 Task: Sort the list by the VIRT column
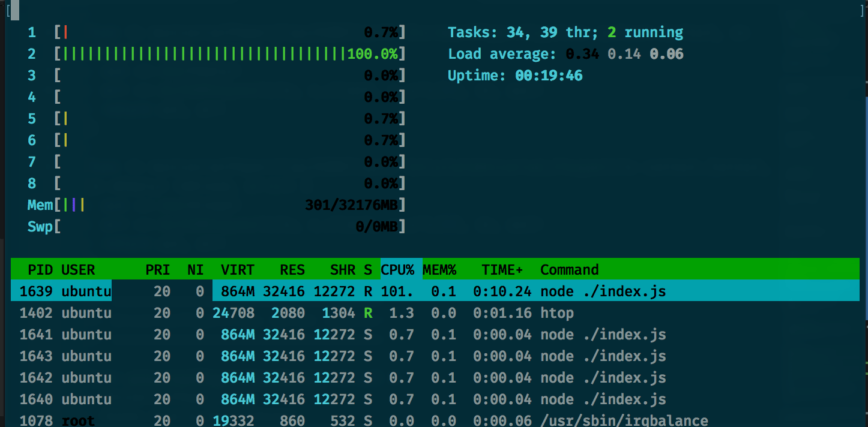pos(237,270)
